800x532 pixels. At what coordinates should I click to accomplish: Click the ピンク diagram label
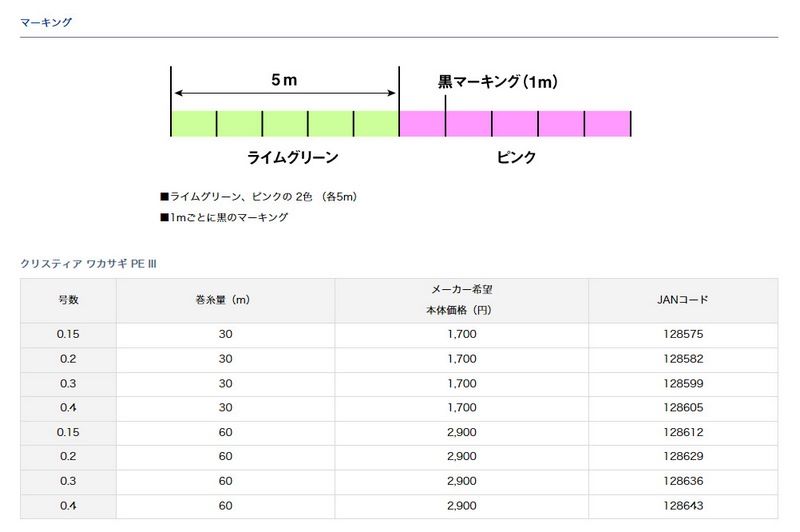click(x=516, y=157)
